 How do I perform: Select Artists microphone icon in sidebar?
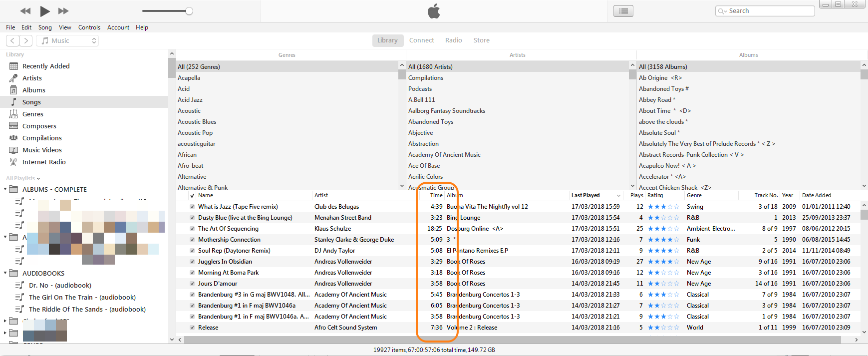pyautogui.click(x=13, y=78)
